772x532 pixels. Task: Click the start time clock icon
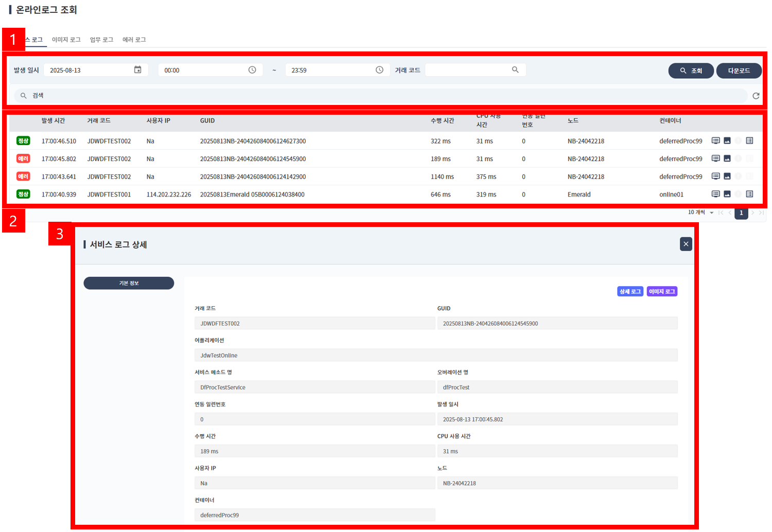click(252, 70)
